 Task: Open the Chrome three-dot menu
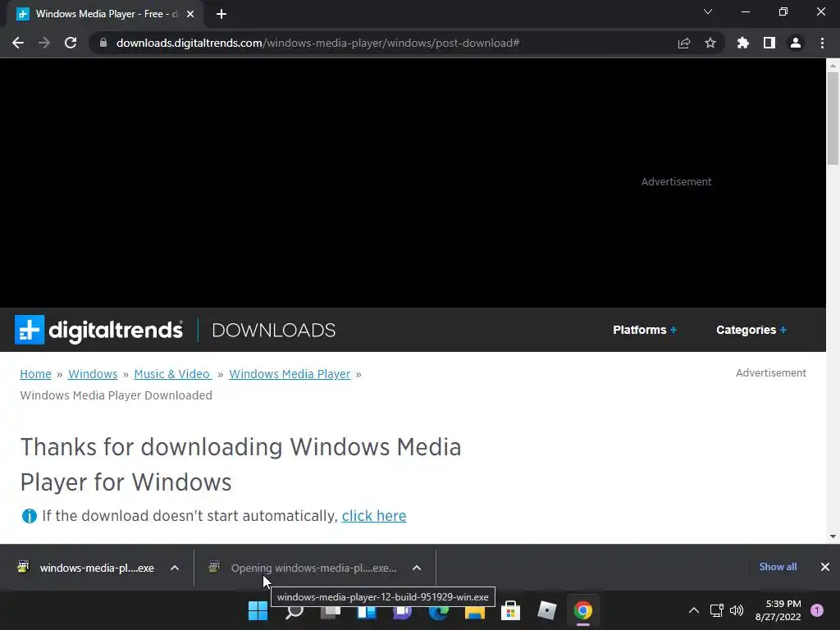(822, 43)
